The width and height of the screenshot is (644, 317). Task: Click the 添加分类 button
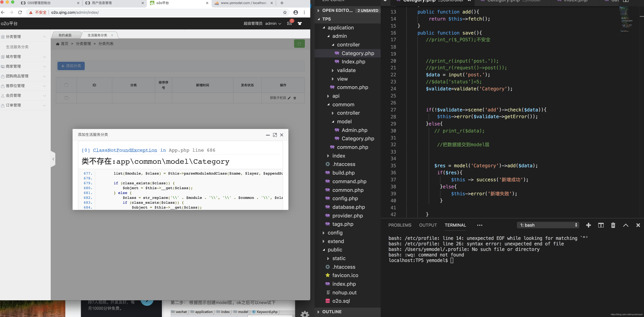tap(71, 66)
